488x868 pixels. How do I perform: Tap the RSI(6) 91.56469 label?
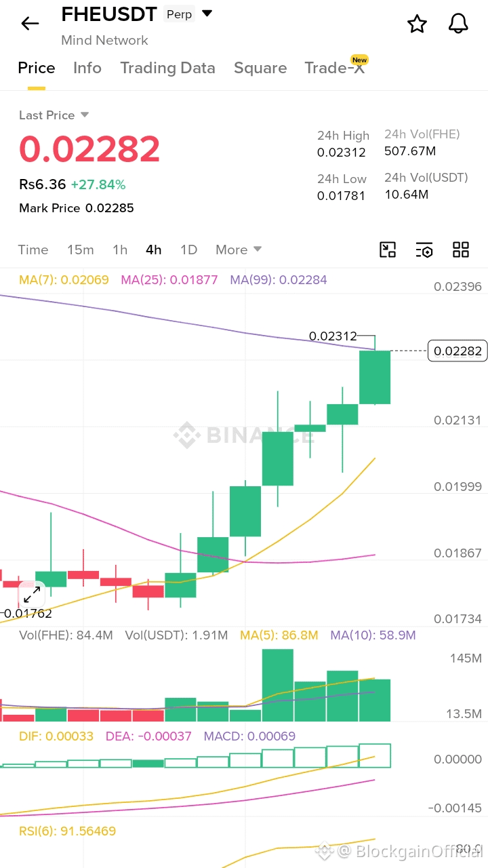pyautogui.click(x=67, y=831)
